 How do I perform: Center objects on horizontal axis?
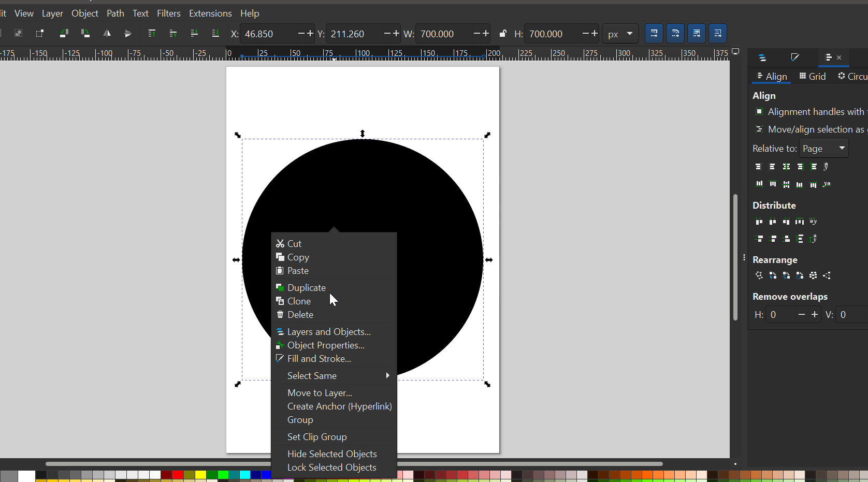[x=786, y=184]
